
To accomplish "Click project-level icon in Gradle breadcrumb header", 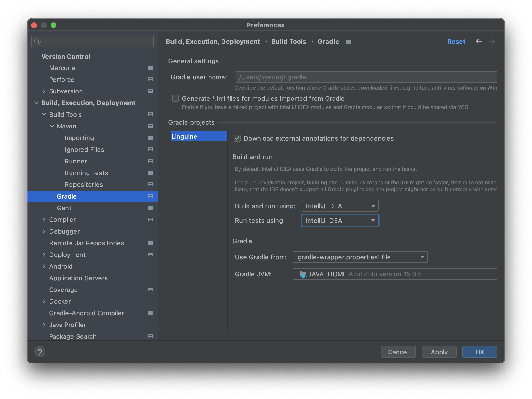I will 348,42.
